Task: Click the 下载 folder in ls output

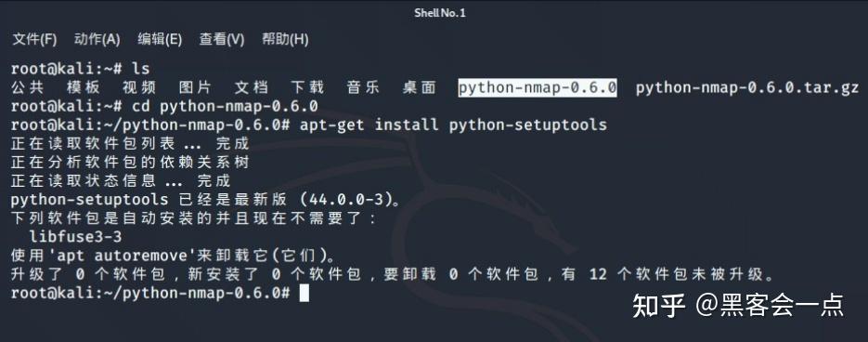Action: pyautogui.click(x=307, y=87)
